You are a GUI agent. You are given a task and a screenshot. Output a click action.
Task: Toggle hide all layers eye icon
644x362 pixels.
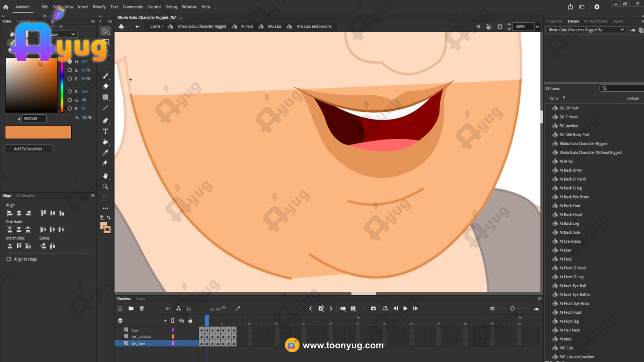(x=182, y=321)
